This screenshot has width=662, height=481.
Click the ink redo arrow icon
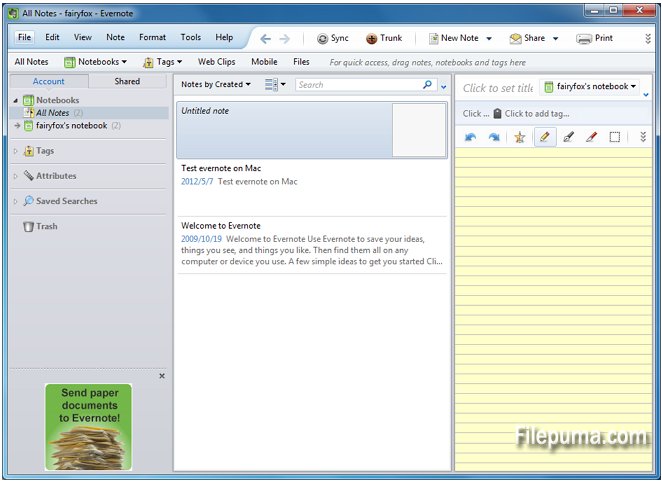point(494,137)
